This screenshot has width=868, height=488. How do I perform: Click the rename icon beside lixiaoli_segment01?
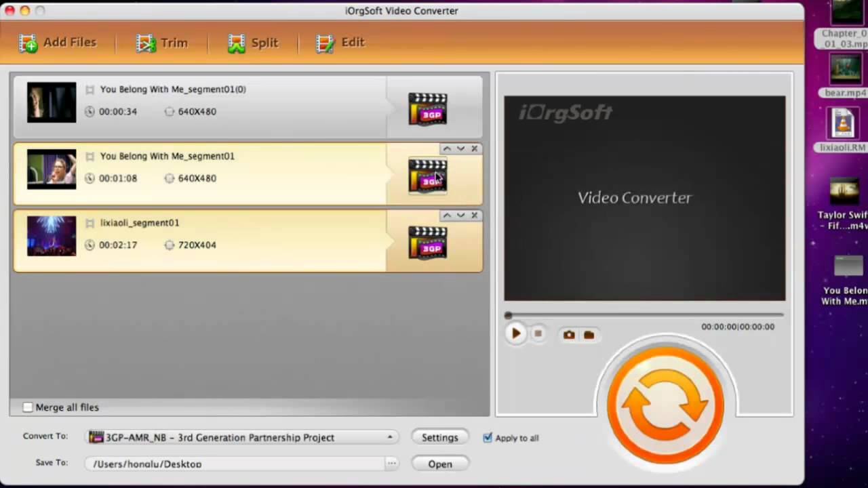tap(90, 223)
